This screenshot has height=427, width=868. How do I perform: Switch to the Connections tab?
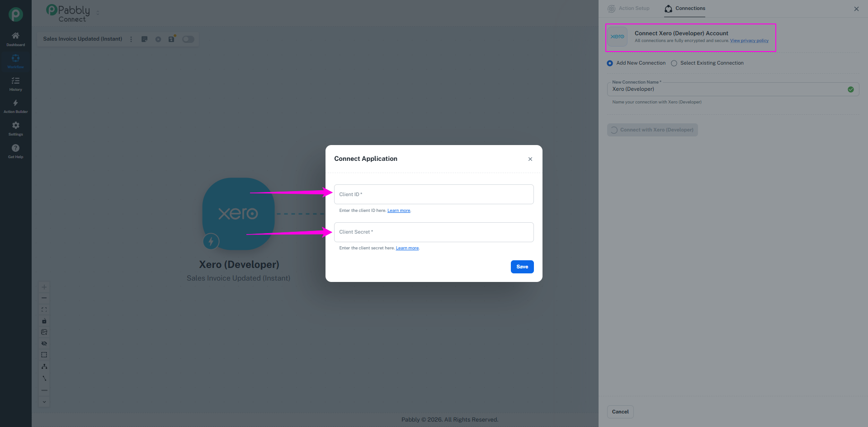click(x=685, y=9)
